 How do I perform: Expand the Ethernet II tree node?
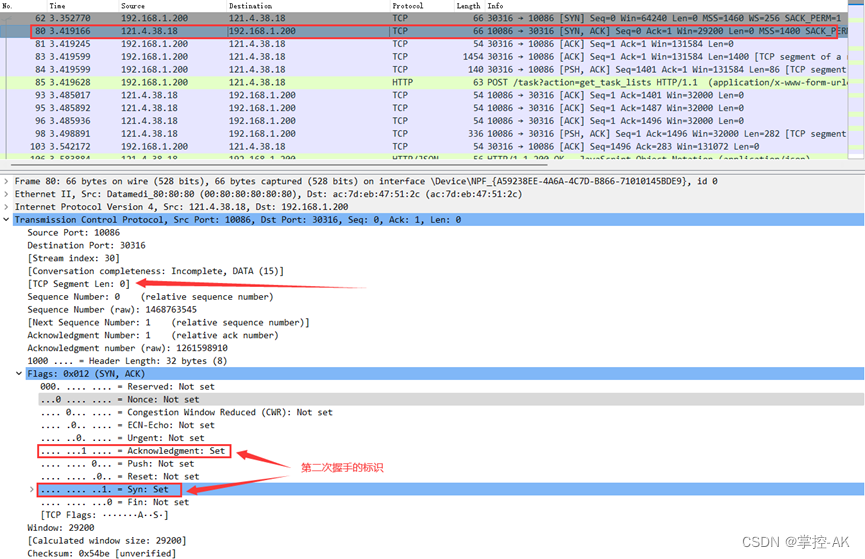(x=6, y=194)
